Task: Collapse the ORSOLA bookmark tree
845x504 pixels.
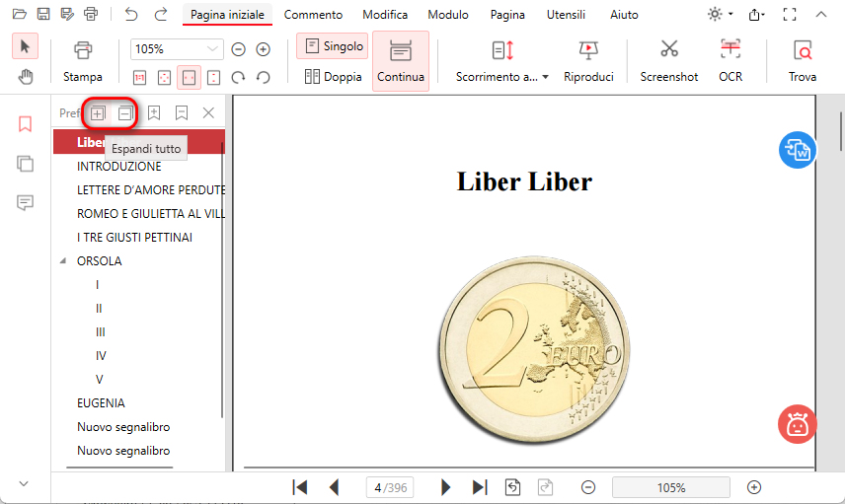Action: click(63, 260)
